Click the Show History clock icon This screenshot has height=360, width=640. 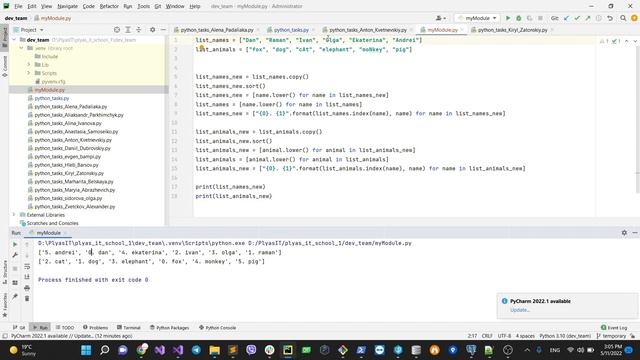click(599, 18)
